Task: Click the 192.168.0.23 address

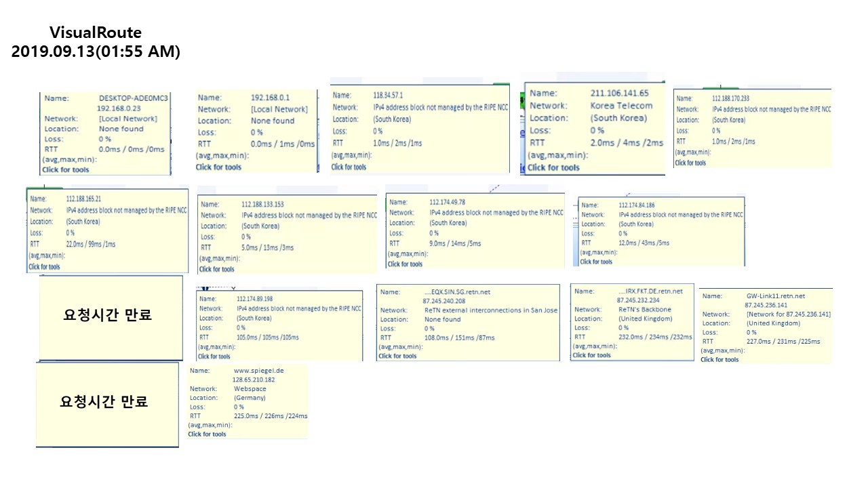Action: 119,108
